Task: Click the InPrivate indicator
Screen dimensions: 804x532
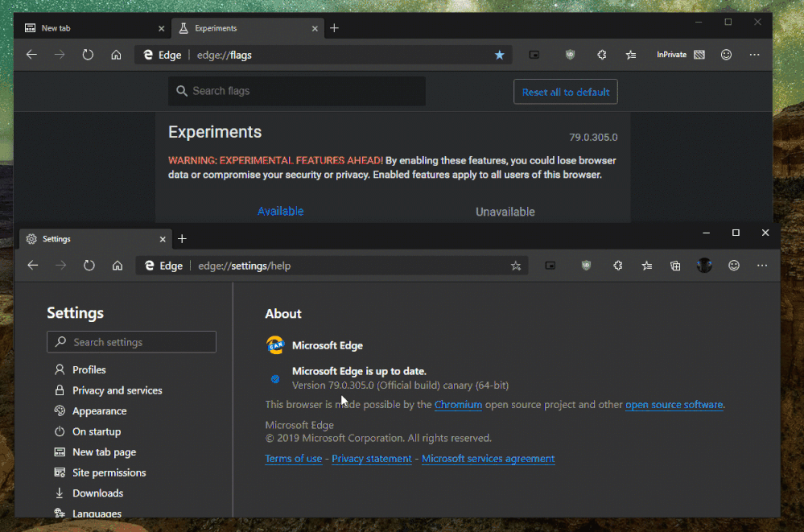Action: (680, 55)
